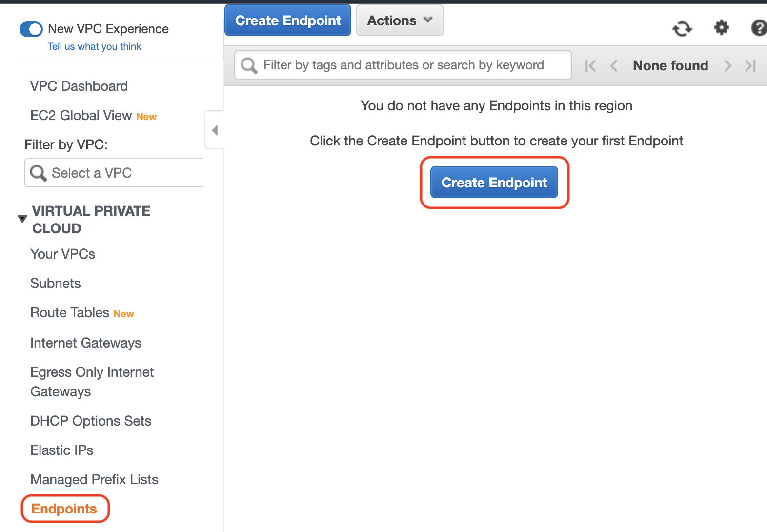767x532 pixels.
Task: Go to Your VPCs
Action: pos(63,254)
